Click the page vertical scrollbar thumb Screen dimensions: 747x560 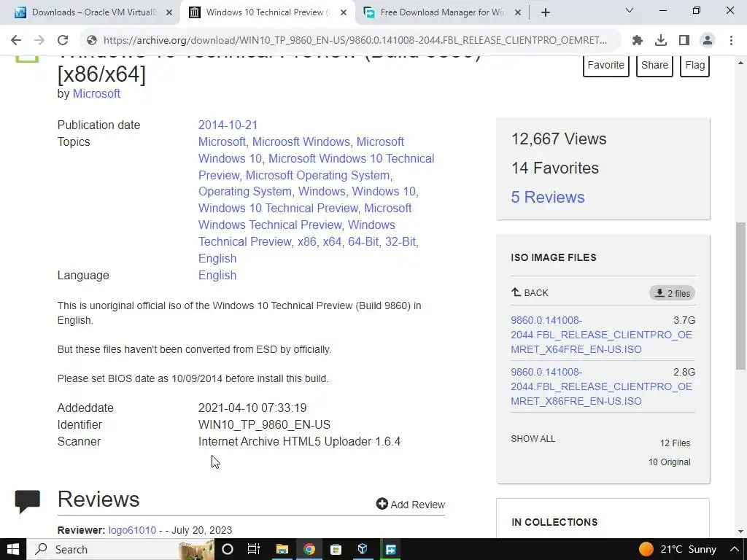coord(740,296)
